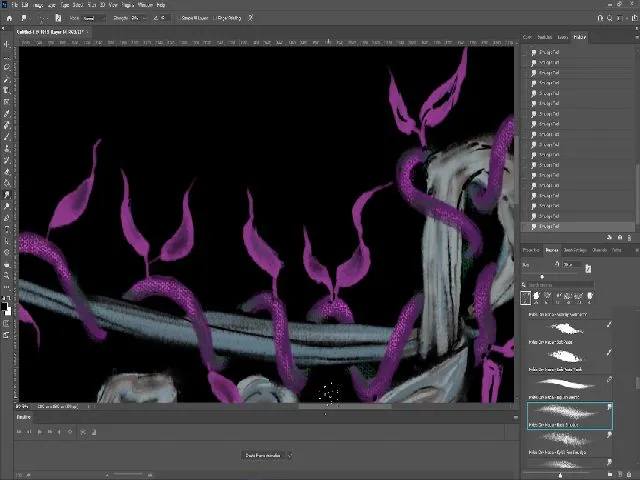Screen dimensions: 640x480
Task: Switch foreground and background colors icon
Action: point(9,298)
